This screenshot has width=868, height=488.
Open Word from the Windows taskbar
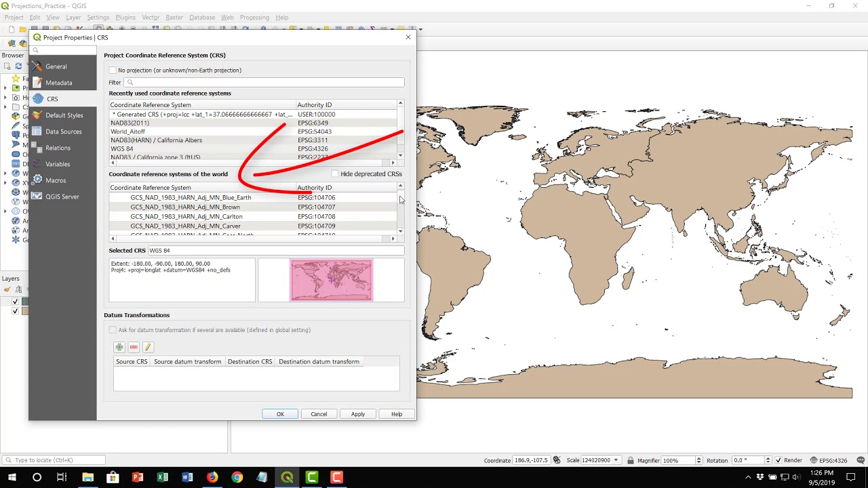click(187, 477)
